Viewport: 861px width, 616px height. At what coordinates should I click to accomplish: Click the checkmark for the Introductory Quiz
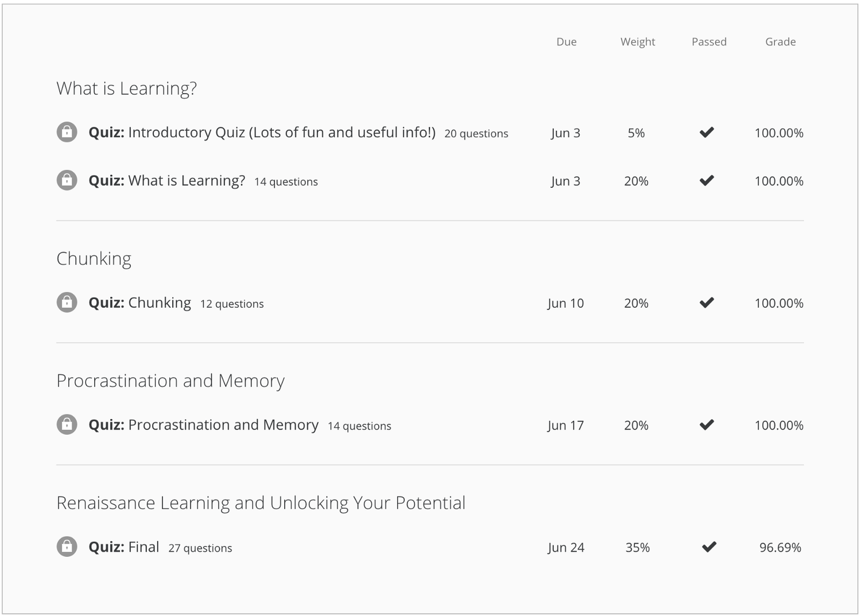[x=707, y=132]
